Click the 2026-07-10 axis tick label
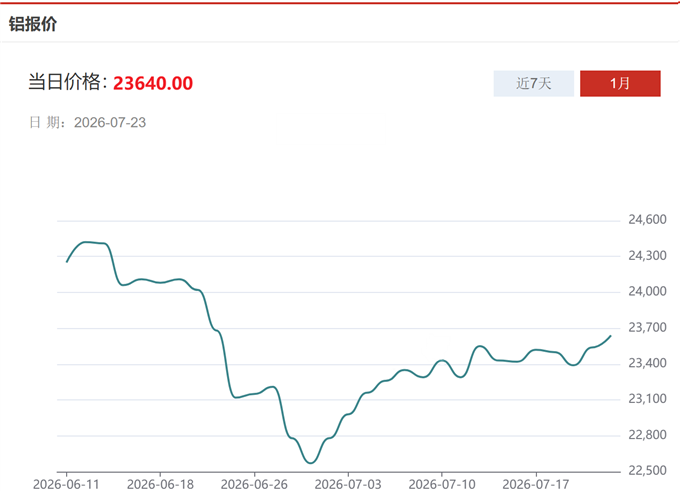Image resolution: width=680 pixels, height=491 pixels. 442,484
